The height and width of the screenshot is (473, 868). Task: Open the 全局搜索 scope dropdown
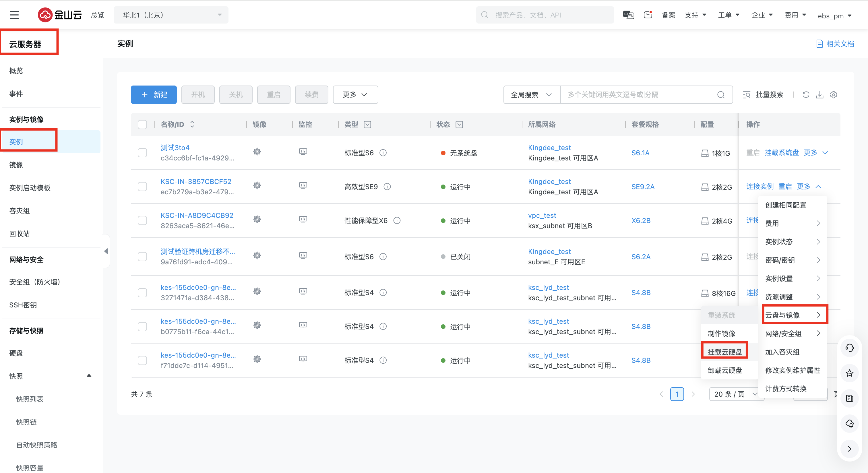point(531,95)
